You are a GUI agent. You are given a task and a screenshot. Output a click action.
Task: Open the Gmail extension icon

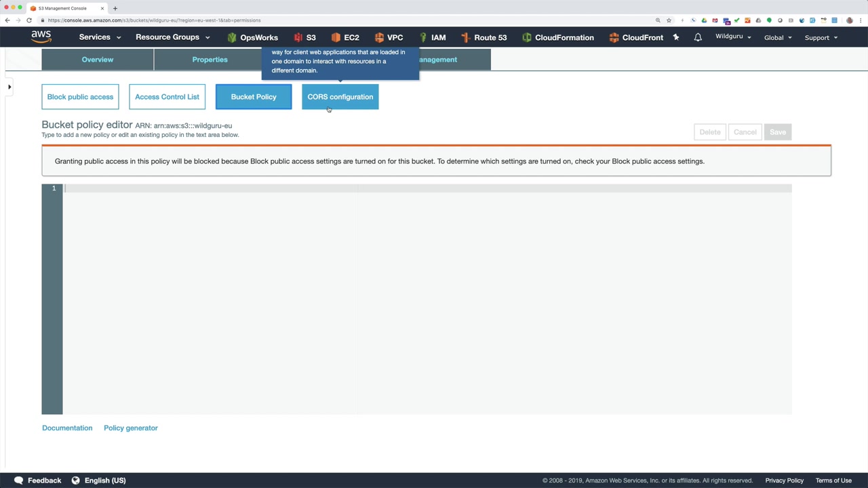pyautogui.click(x=715, y=20)
